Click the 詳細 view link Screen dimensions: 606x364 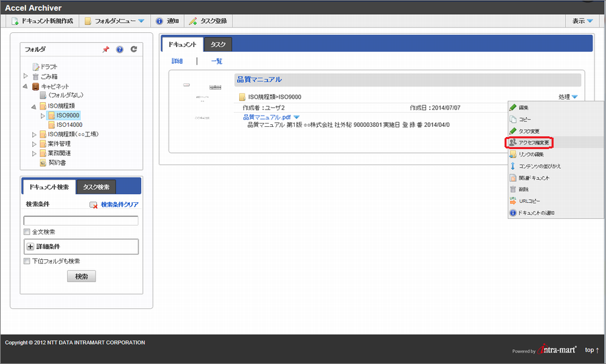pos(177,61)
